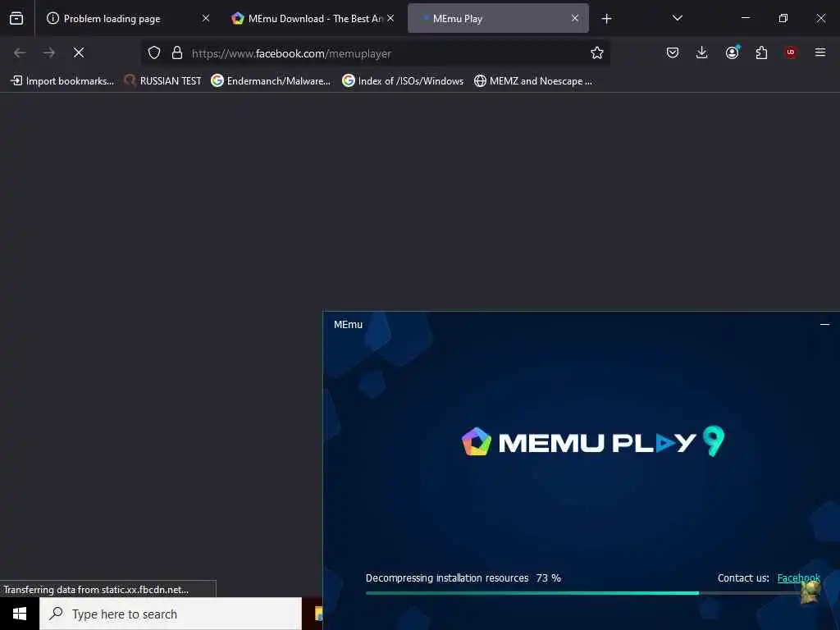840x630 pixels.
Task: Save page to Pocket
Action: pyautogui.click(x=673, y=52)
